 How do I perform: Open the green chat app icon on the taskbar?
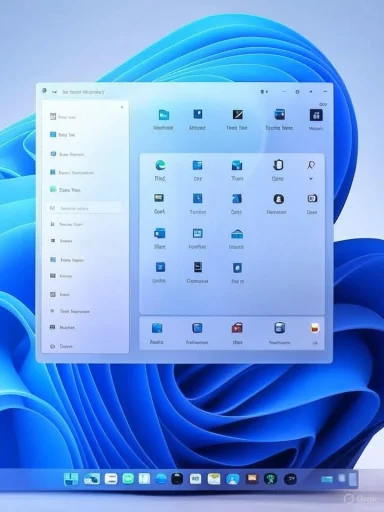tap(128, 479)
